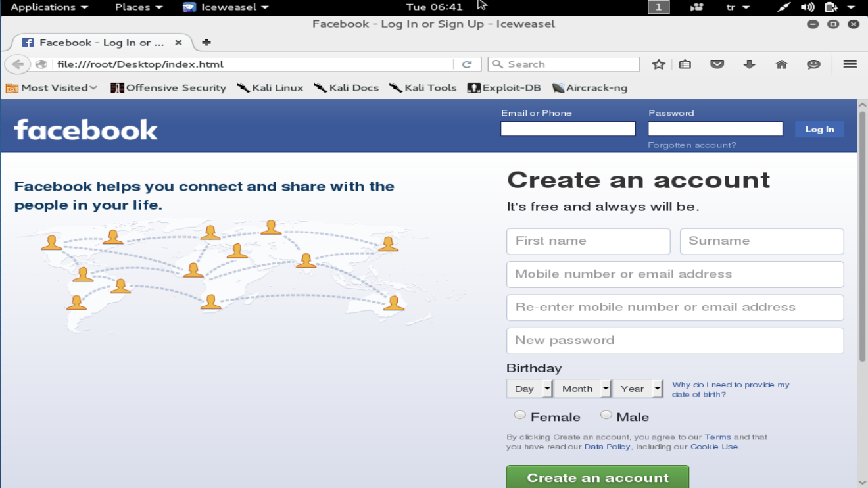Open Offensive Security bookmark
868x488 pixels.
coord(168,88)
